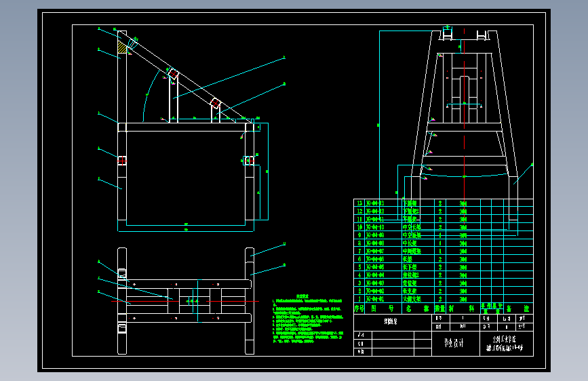The image size is (588, 381).
Task: Click serial number 5 in parts list
Action: (359, 267)
